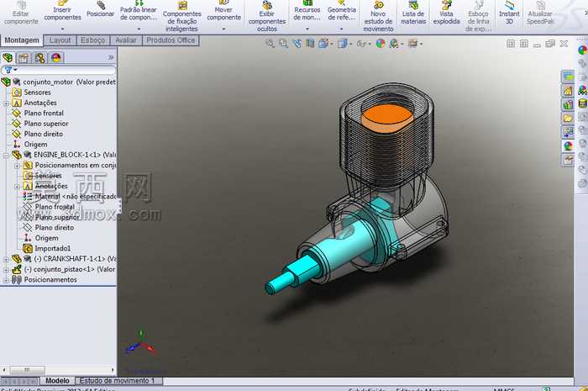Select conjunto_motor root assembly
This screenshot has width=588, height=391.
click(x=59, y=82)
